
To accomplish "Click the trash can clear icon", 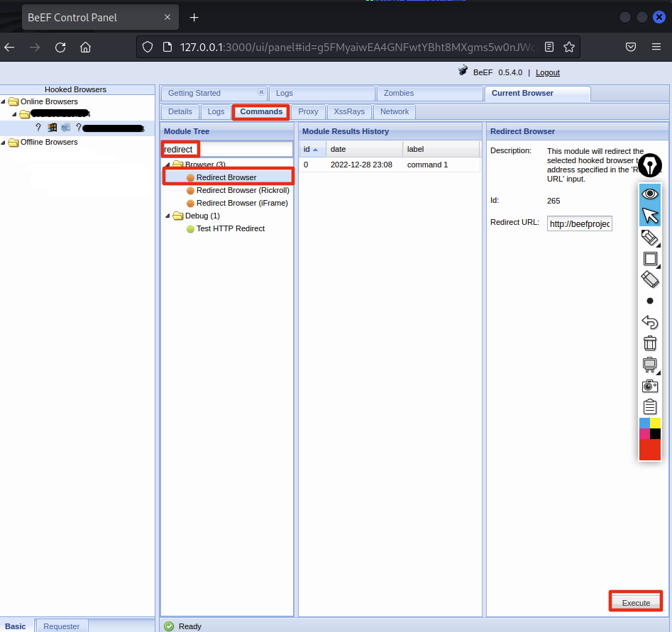I will (x=650, y=343).
